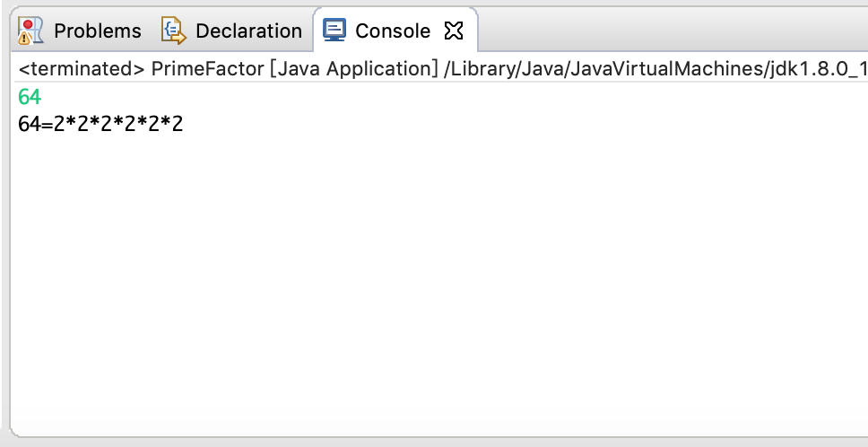The image size is (868, 447).
Task: Click the empty console area below the output
Action: click(438, 283)
